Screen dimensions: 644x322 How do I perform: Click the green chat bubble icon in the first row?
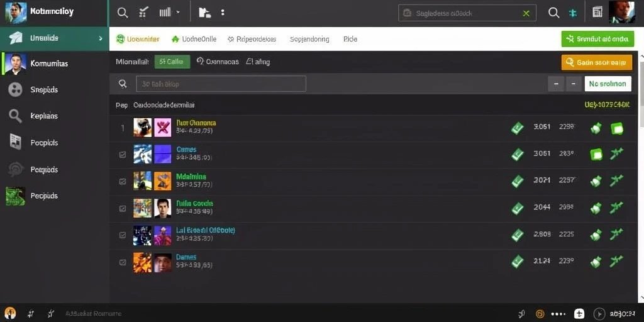617,129
